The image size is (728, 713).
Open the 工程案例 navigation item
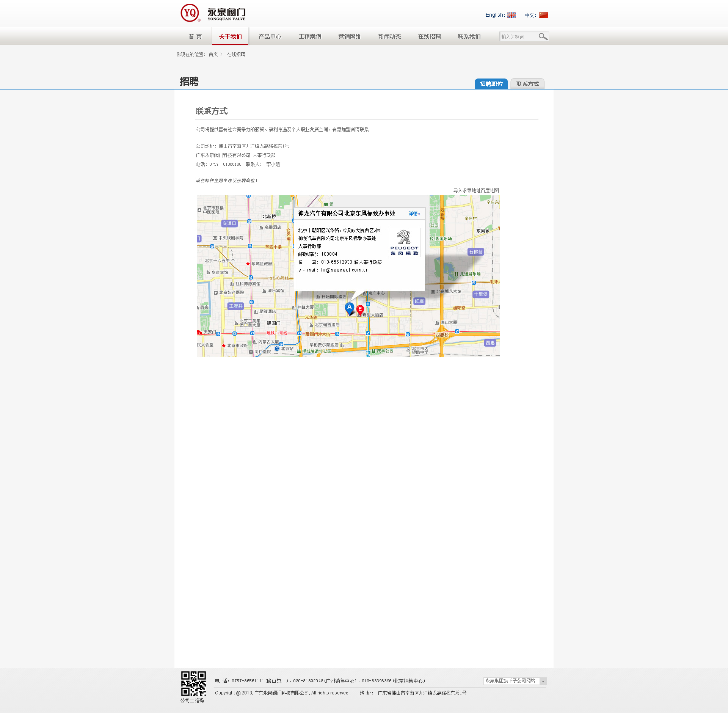[x=310, y=36]
